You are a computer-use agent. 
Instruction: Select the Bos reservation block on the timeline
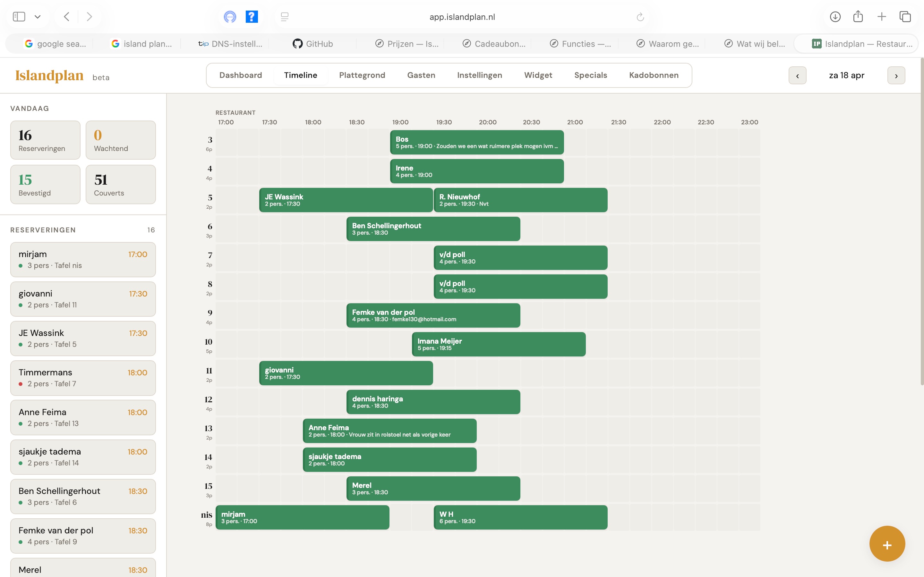click(476, 142)
